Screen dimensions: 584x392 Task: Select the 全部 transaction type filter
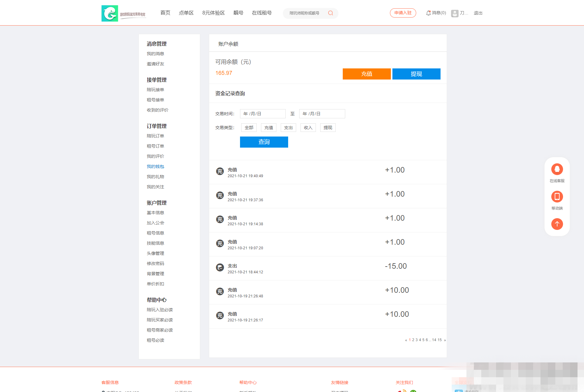click(x=249, y=128)
